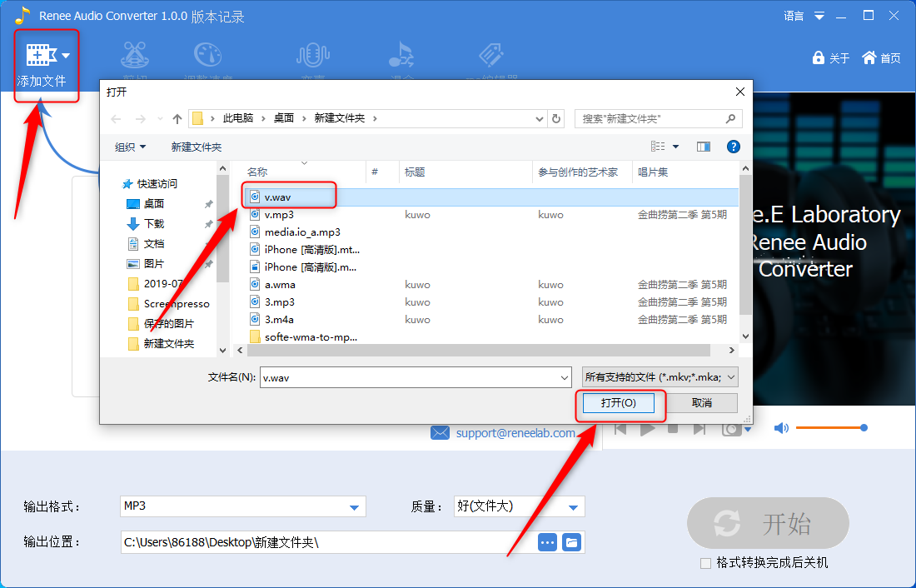916x588 pixels.
Task: Click the 打开(O) button
Action: 618,403
